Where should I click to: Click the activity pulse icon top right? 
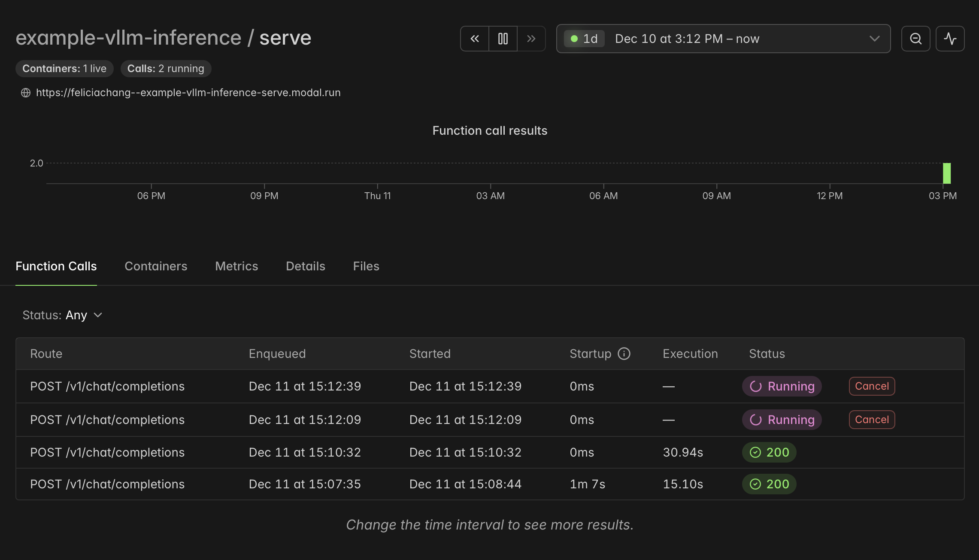(950, 39)
